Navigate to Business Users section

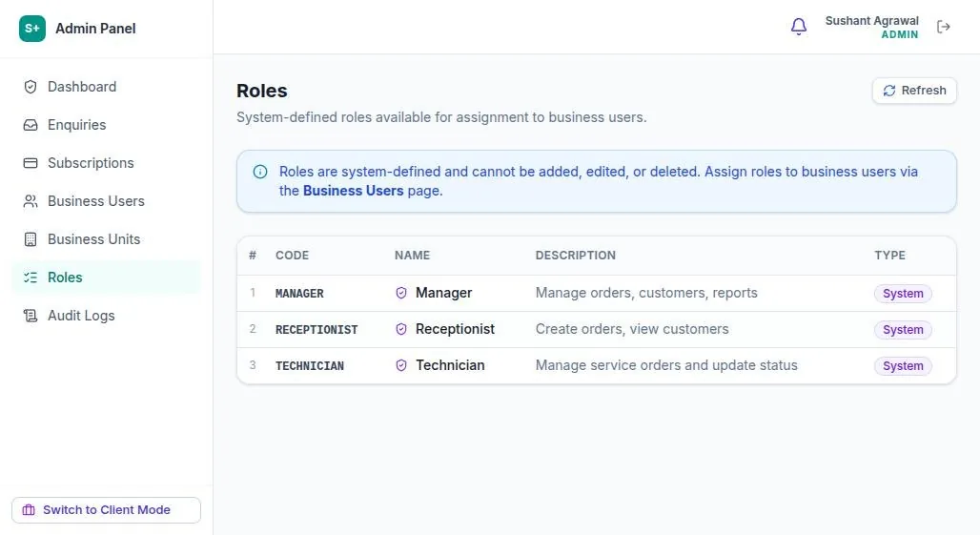[106, 201]
